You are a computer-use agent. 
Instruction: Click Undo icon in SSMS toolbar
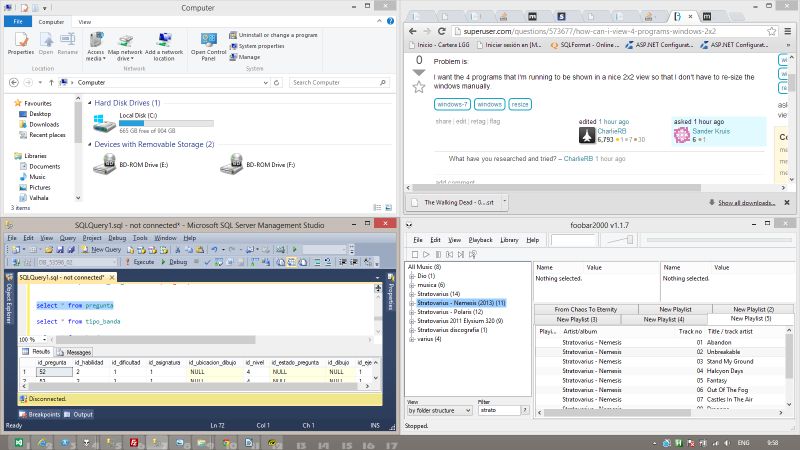point(214,249)
